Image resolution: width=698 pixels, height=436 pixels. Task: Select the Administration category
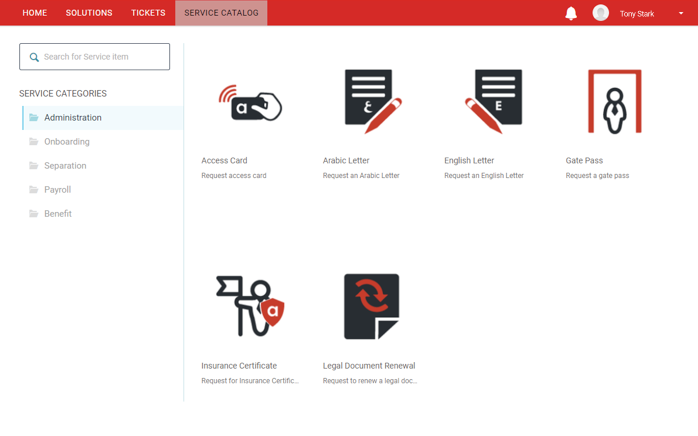(73, 118)
